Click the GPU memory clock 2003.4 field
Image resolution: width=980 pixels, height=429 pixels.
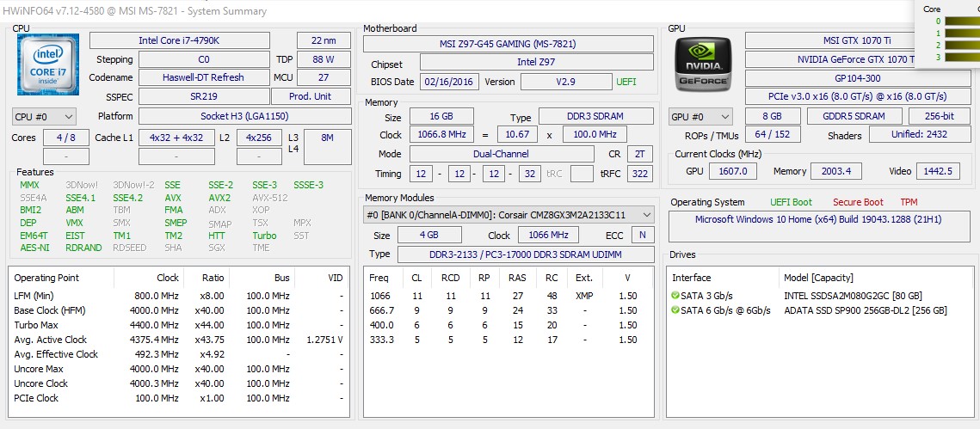coord(835,171)
